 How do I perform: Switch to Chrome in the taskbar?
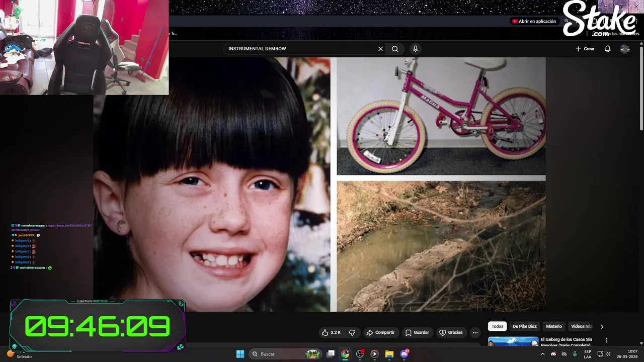[345, 354]
